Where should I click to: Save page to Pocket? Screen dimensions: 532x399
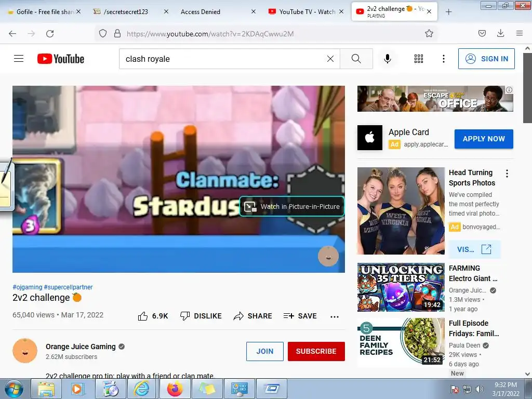(x=482, y=33)
